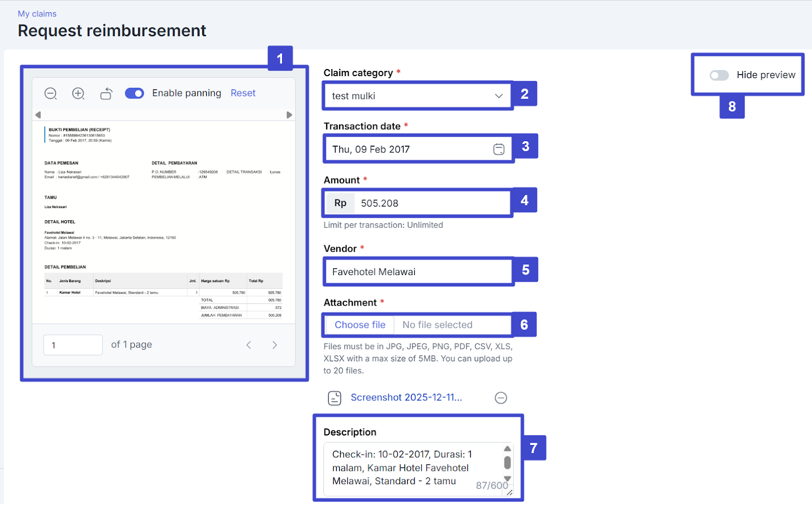This screenshot has width=812, height=506.
Task: Click the zoom in magnifier icon
Action: (78, 93)
